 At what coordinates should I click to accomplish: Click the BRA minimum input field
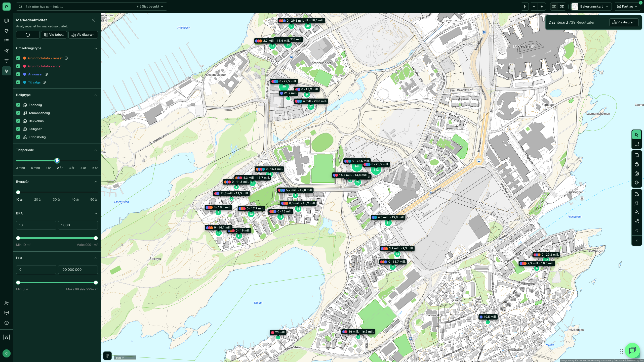(36, 225)
